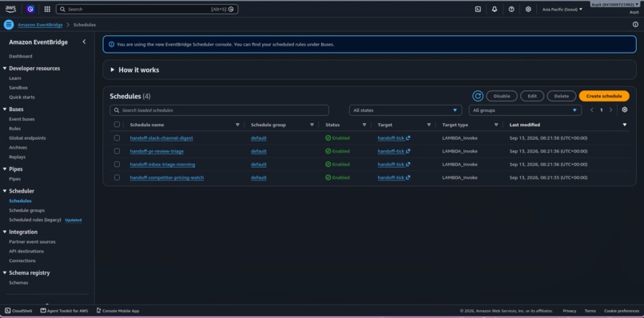
Task: Open handoff-tick external link for slack-channel-digest row
Action: click(393, 138)
